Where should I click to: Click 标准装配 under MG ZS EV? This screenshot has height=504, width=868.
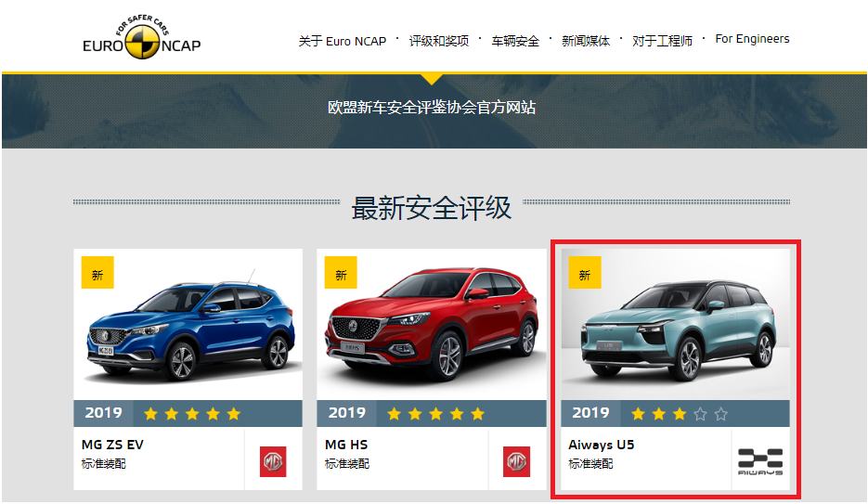pos(104,463)
